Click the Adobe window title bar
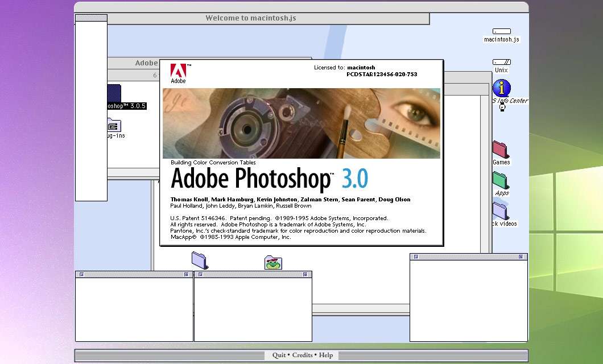603x364 pixels. tap(134, 63)
